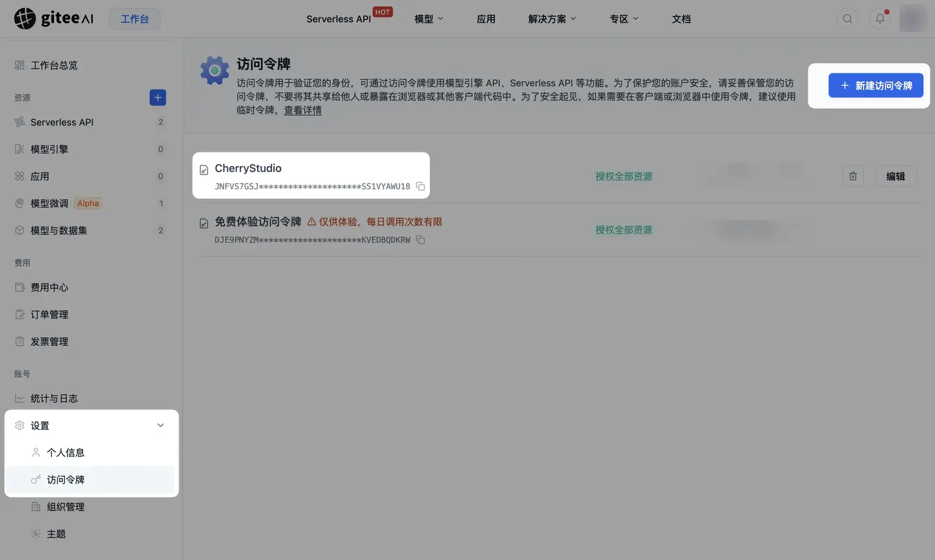The width and height of the screenshot is (935, 560).
Task: Click the Alpha badge next to 模型微调
Action: click(x=88, y=203)
